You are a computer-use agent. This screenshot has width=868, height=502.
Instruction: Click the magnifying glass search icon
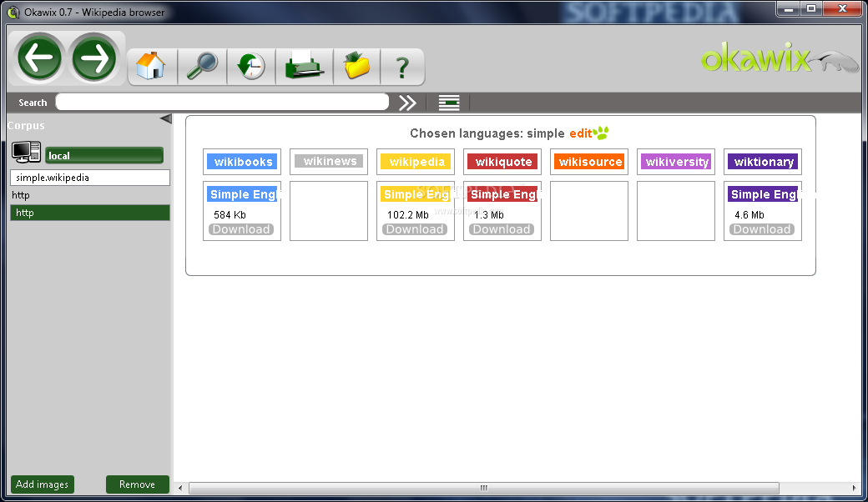click(x=202, y=67)
